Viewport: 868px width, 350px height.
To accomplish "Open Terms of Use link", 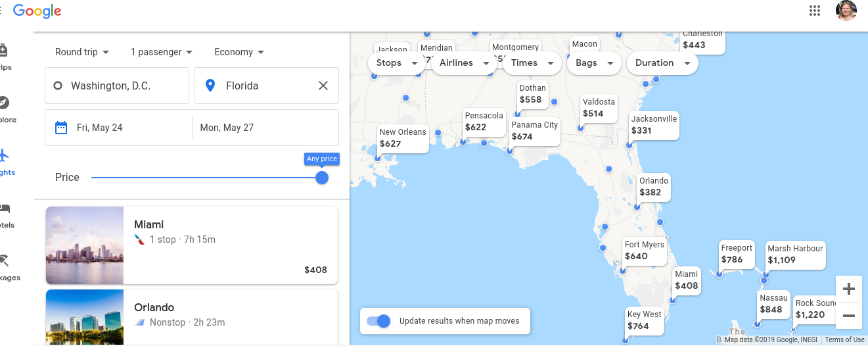I will 844,340.
